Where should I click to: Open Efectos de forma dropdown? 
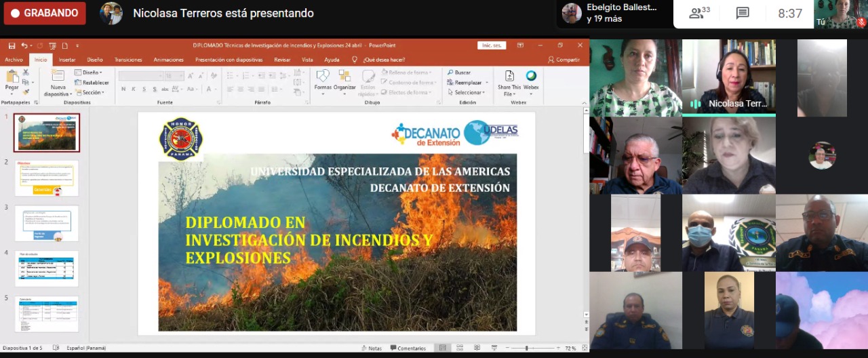(x=406, y=92)
